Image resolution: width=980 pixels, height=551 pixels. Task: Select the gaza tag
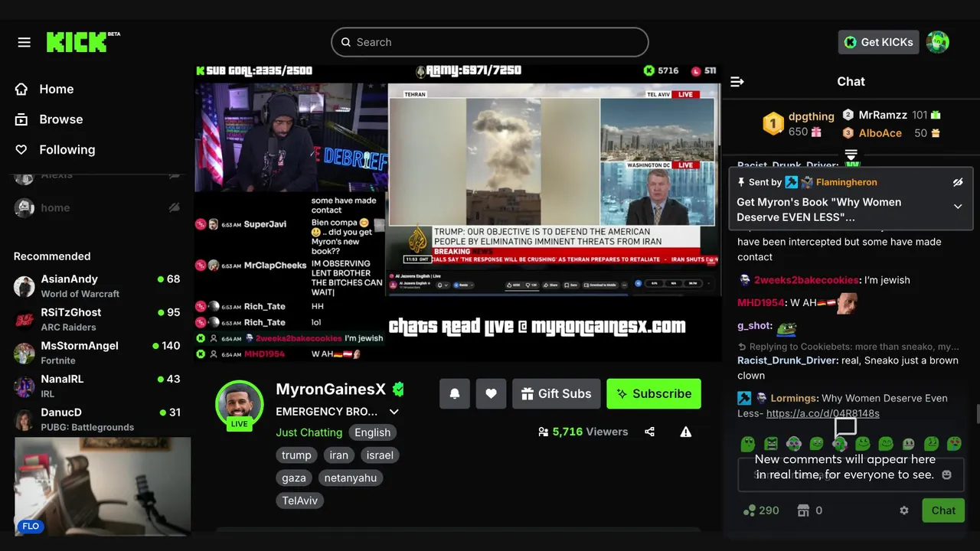(294, 478)
